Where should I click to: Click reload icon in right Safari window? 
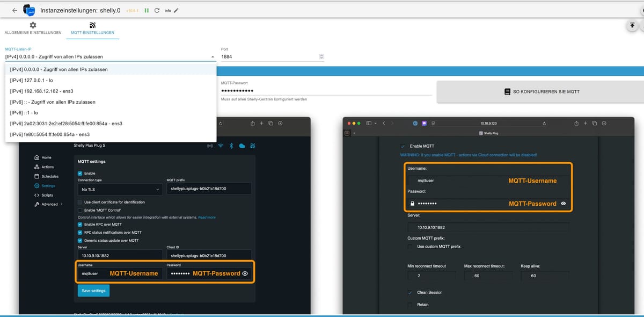(544, 123)
